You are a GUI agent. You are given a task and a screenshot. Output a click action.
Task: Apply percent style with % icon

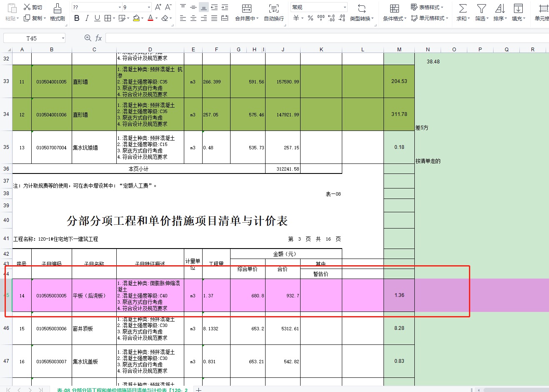tap(310, 18)
